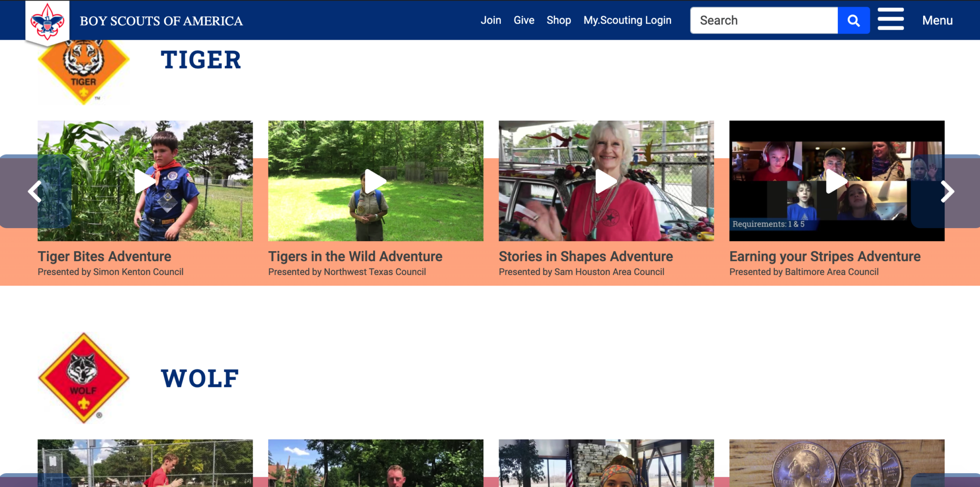Open the hamburger navigation menu

891,20
